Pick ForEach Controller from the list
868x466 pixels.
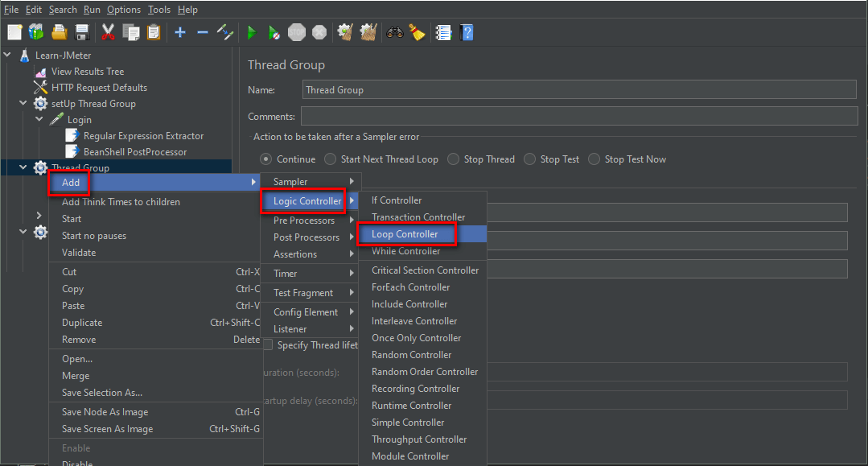point(423,287)
